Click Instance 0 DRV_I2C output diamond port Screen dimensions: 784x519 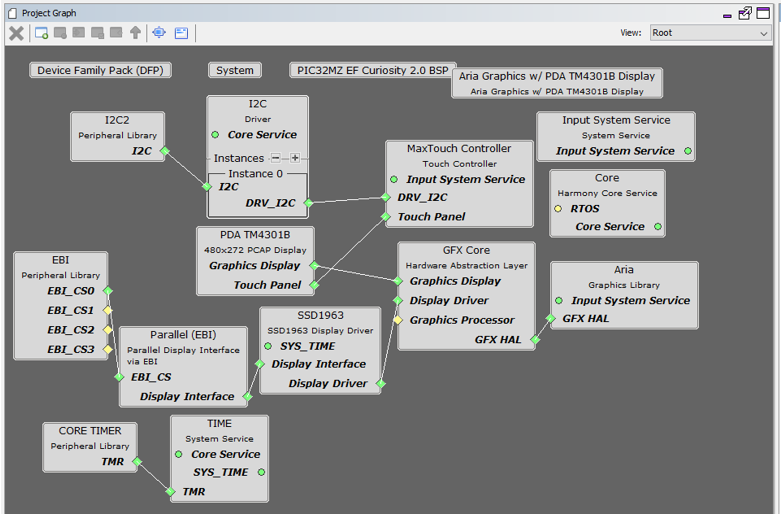pos(308,203)
